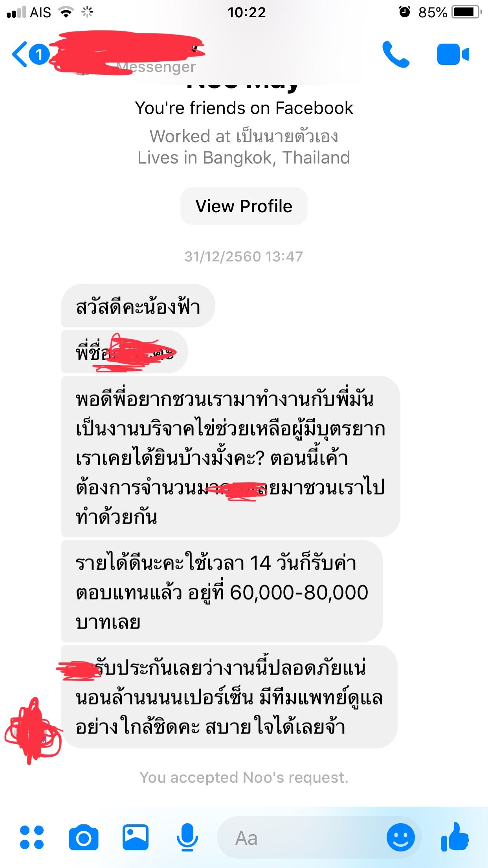
Task: Tap the microphone voice message icon
Action: [x=187, y=837]
